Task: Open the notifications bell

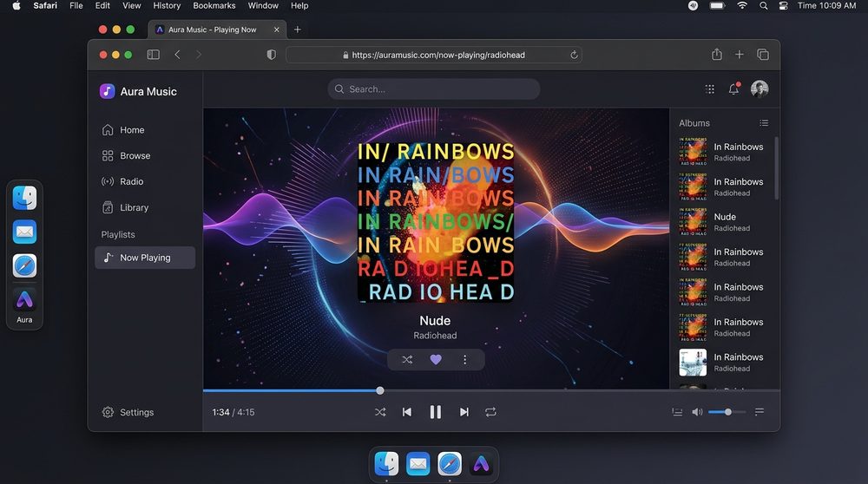Action: tap(734, 88)
